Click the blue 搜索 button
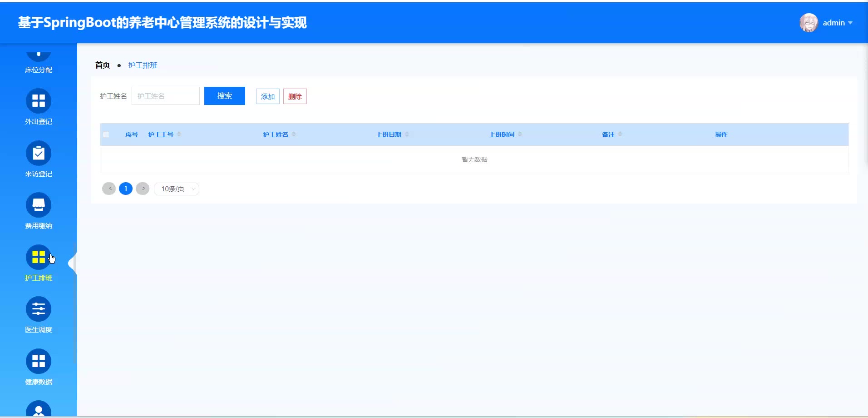 click(x=225, y=96)
